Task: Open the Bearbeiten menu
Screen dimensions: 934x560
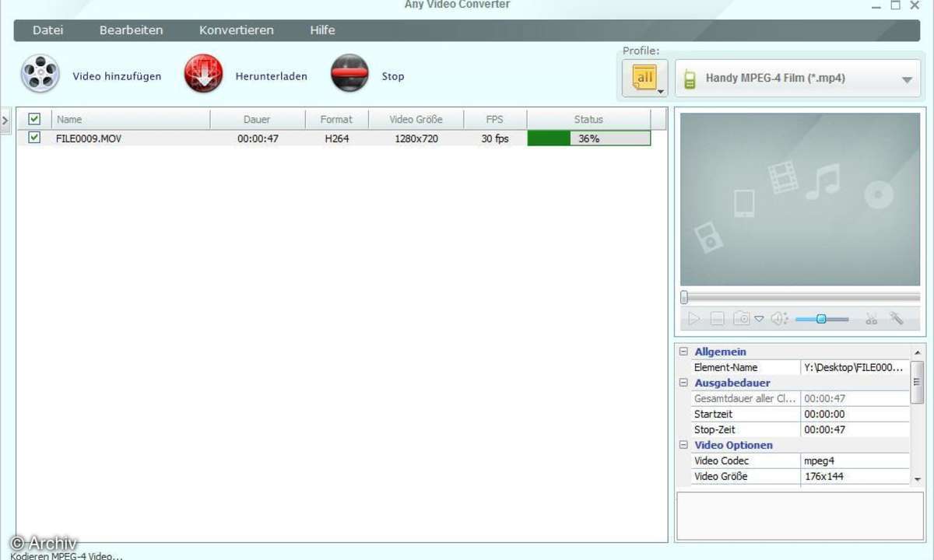Action: pos(132,30)
